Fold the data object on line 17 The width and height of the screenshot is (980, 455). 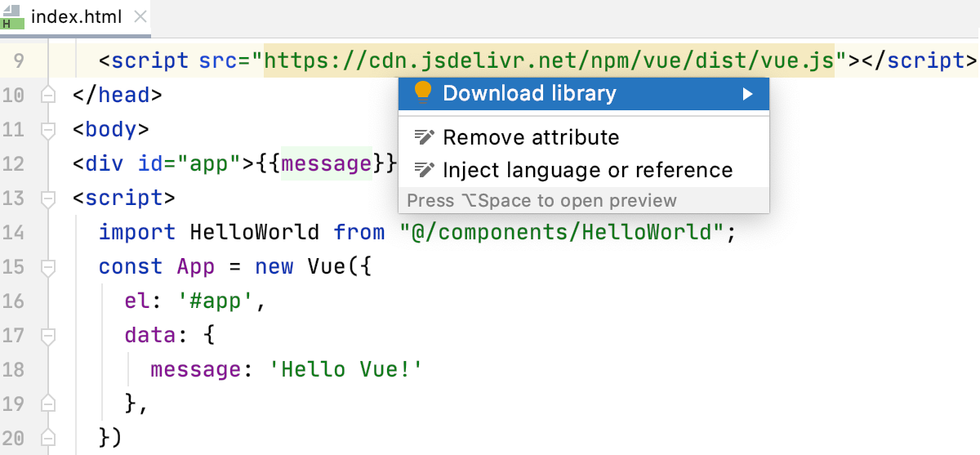pos(47,335)
